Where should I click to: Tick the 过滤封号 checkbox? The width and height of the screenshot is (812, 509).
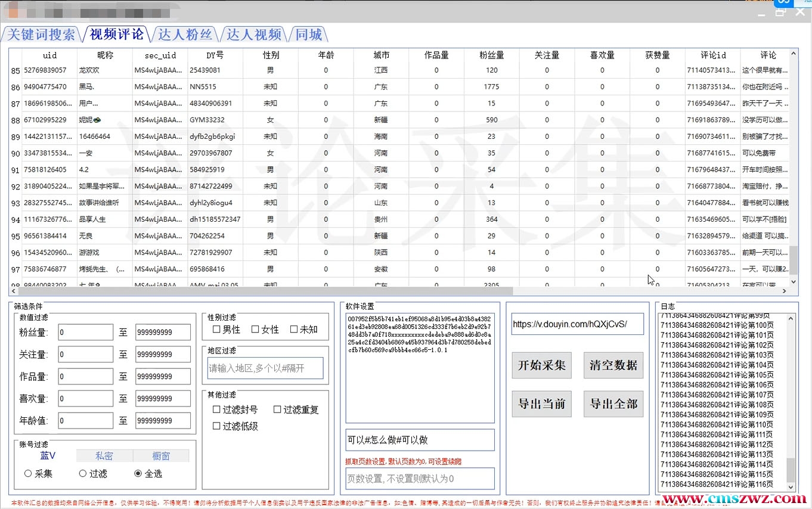(x=217, y=409)
